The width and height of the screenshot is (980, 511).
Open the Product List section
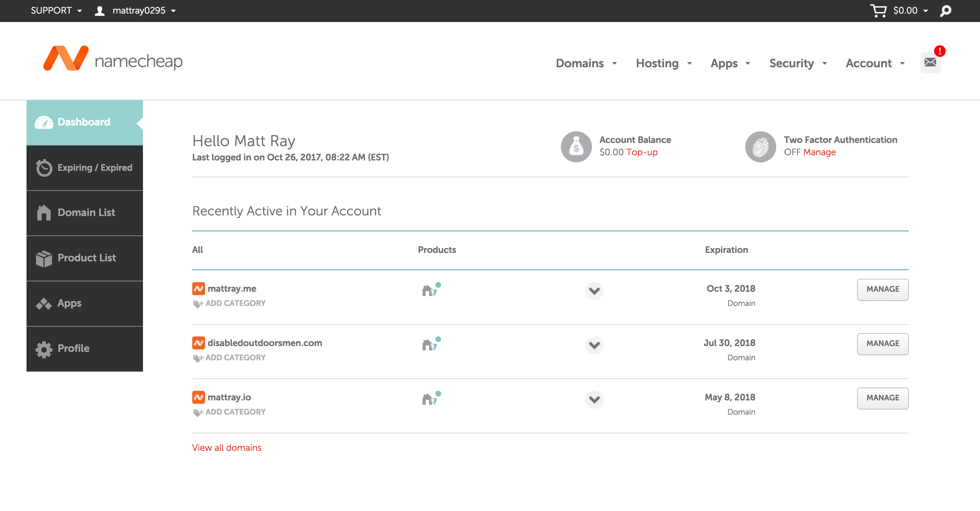(x=84, y=258)
